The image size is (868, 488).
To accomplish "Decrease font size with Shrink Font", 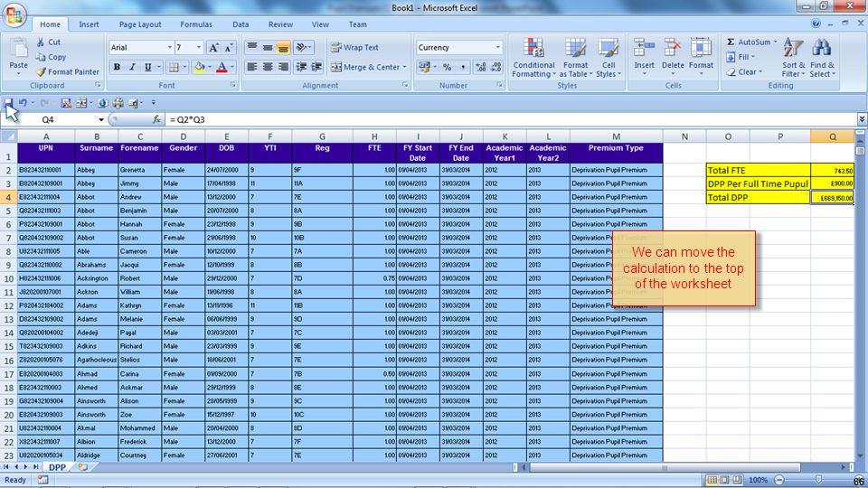I will pyautogui.click(x=229, y=48).
